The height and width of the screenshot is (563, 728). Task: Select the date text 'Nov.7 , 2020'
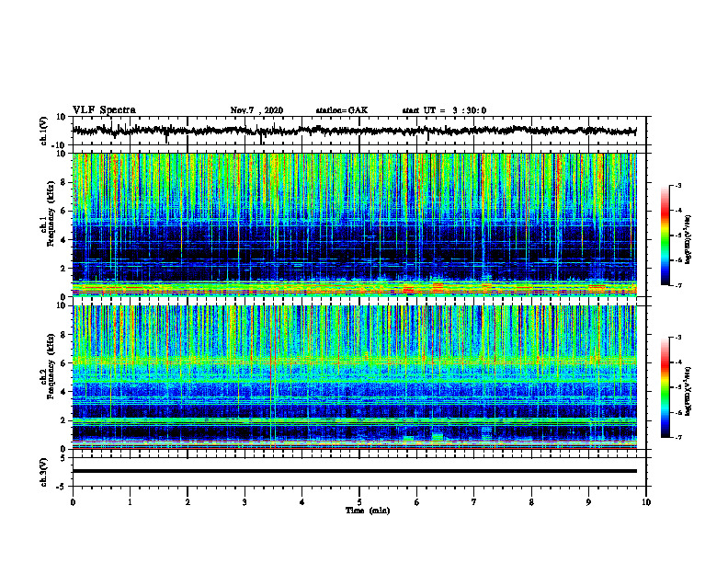tap(256, 110)
